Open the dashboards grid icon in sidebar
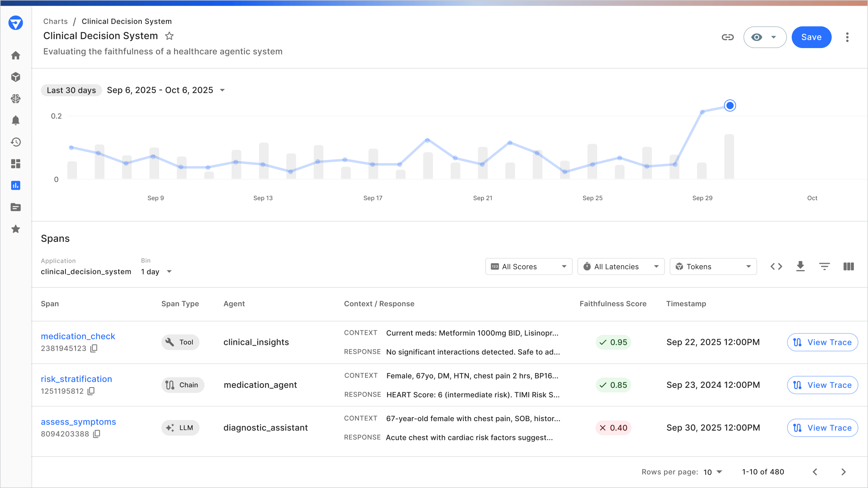868x488 pixels. point(16,164)
